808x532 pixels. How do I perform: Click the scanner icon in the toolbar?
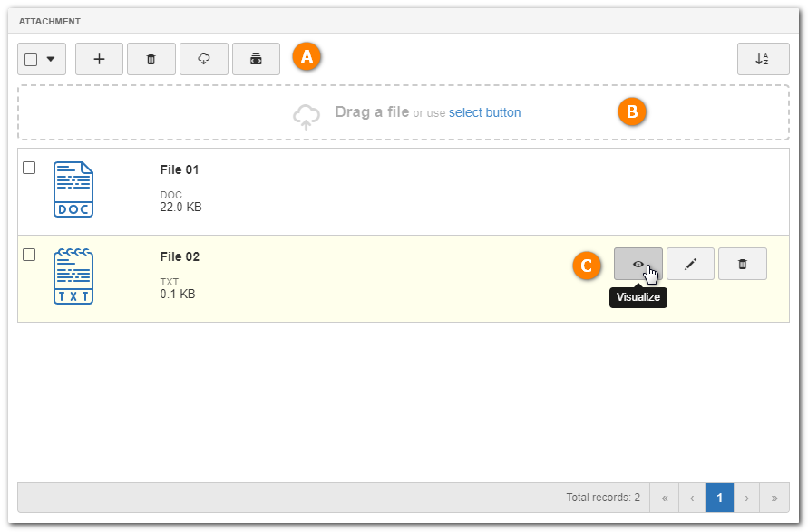click(256, 59)
